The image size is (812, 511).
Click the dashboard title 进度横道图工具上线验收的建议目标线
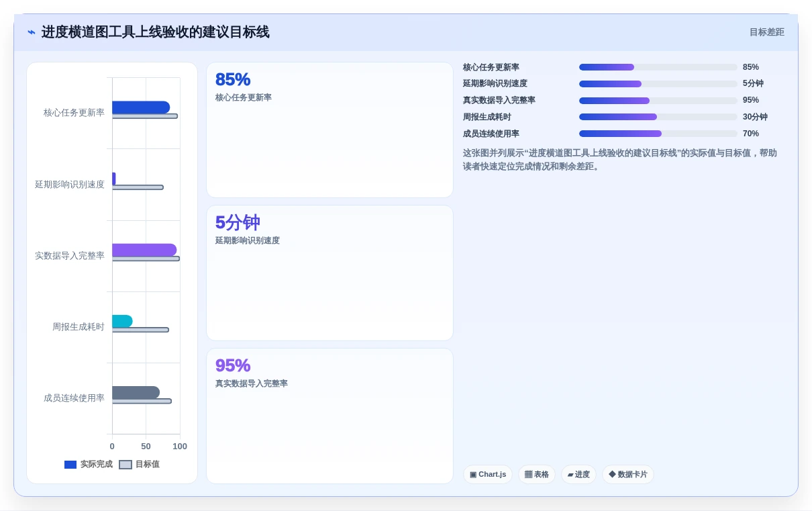[x=156, y=32]
